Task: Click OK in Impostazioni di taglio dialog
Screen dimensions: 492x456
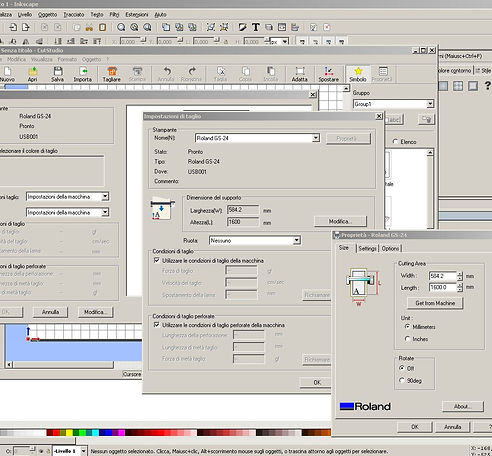Action: click(317, 382)
